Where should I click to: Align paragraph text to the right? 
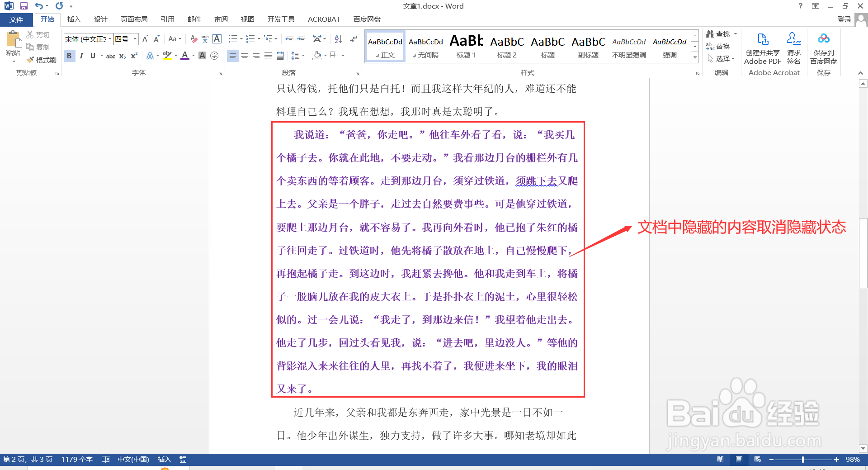point(256,56)
